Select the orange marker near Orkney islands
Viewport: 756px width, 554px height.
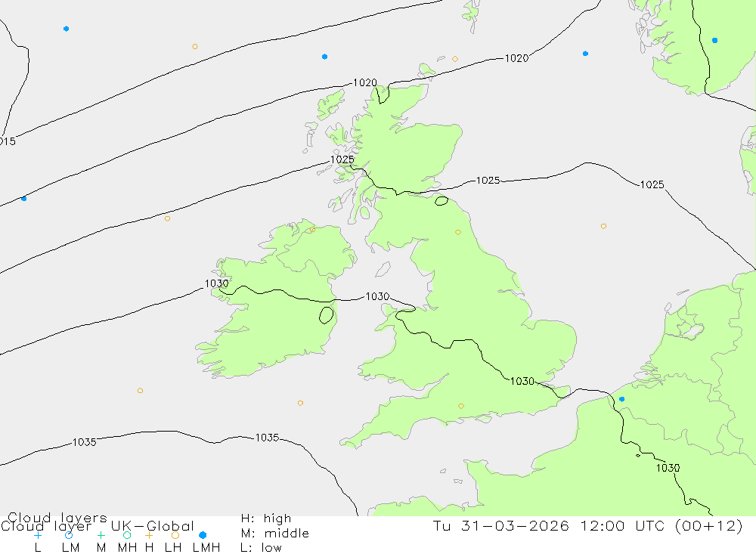(455, 59)
